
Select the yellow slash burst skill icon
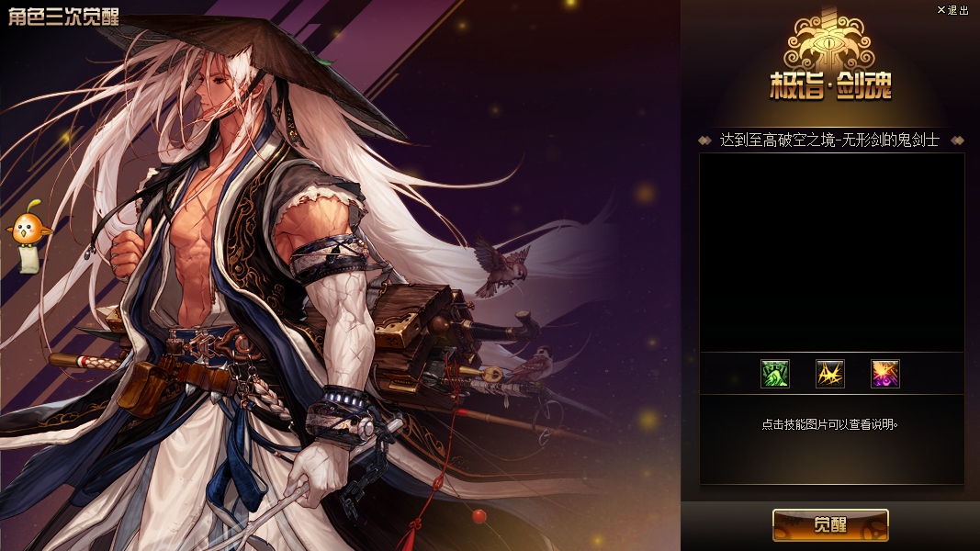click(830, 374)
